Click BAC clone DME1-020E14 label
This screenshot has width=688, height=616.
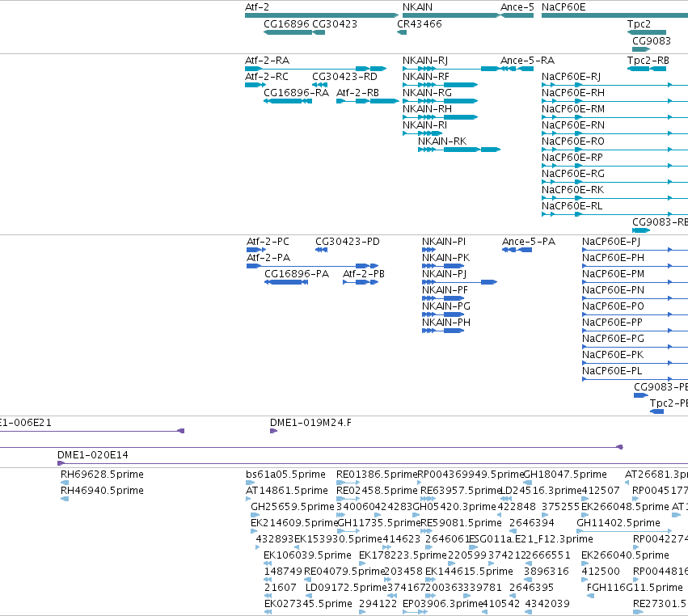[93, 455]
